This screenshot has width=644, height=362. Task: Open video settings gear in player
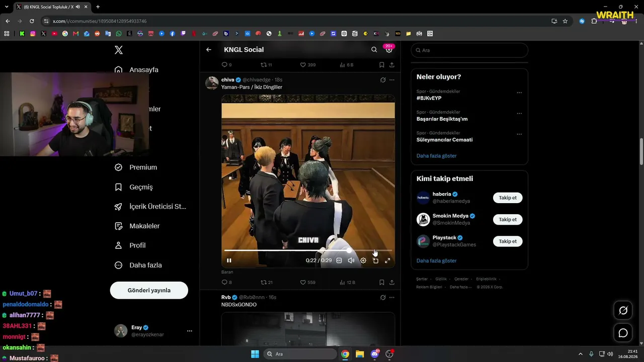pos(363,260)
